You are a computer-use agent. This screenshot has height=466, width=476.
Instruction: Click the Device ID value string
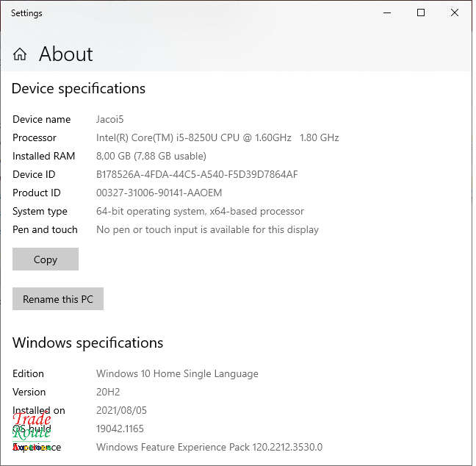(x=197, y=174)
